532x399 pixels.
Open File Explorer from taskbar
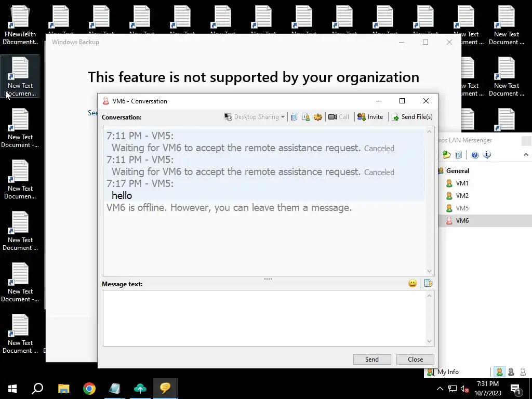pyautogui.click(x=64, y=389)
